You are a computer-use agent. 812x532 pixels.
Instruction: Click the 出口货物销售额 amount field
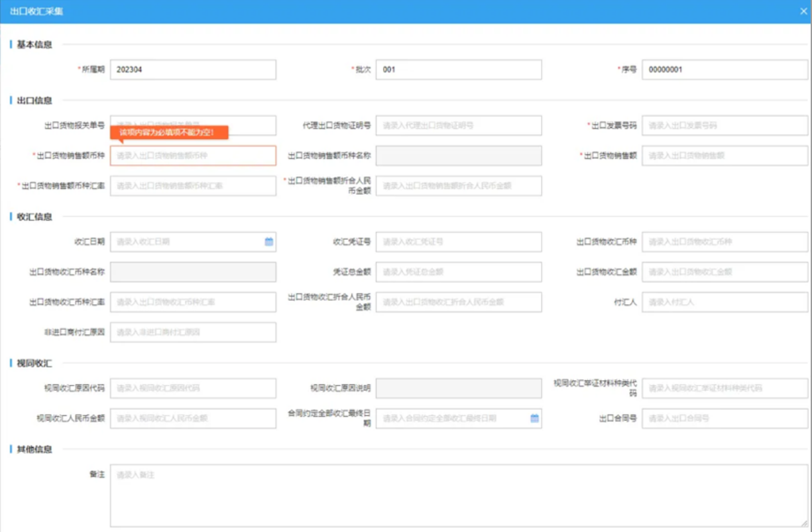click(x=725, y=156)
